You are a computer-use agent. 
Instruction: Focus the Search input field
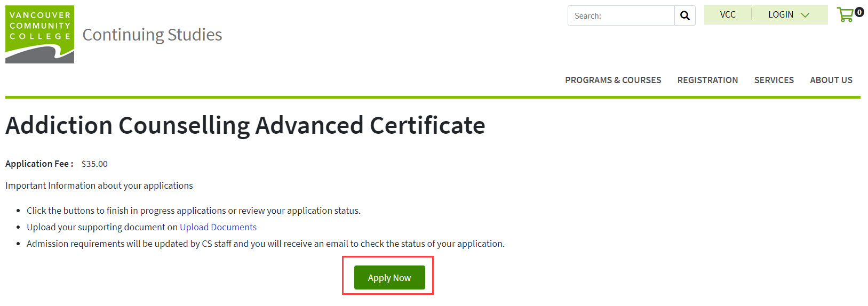(621, 16)
